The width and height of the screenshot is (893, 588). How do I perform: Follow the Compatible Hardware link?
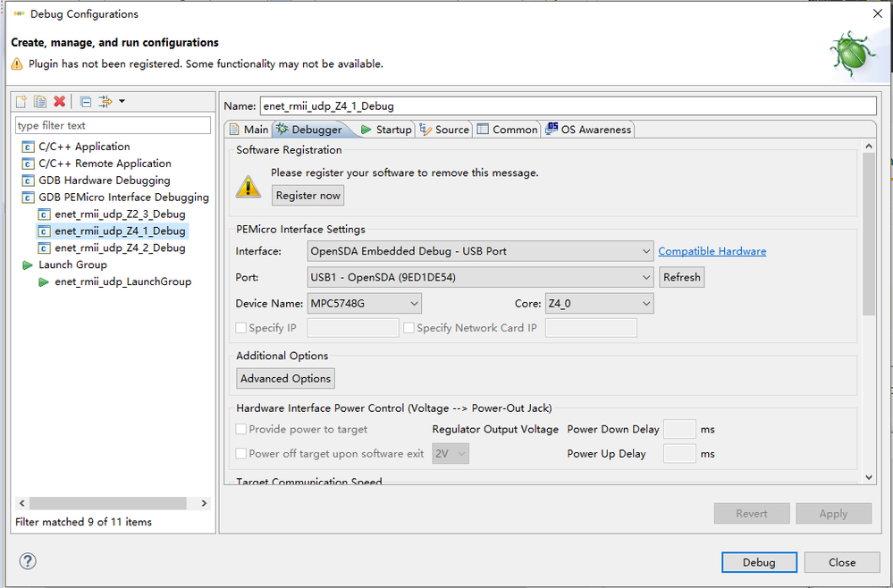[x=712, y=251]
